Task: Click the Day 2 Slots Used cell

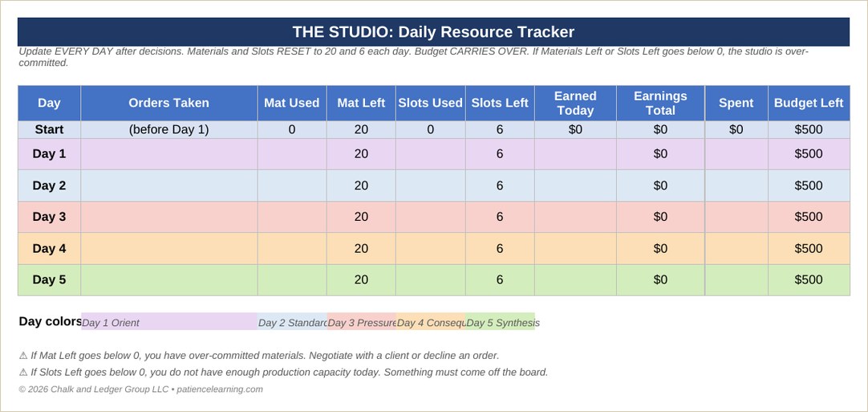Action: (x=431, y=186)
